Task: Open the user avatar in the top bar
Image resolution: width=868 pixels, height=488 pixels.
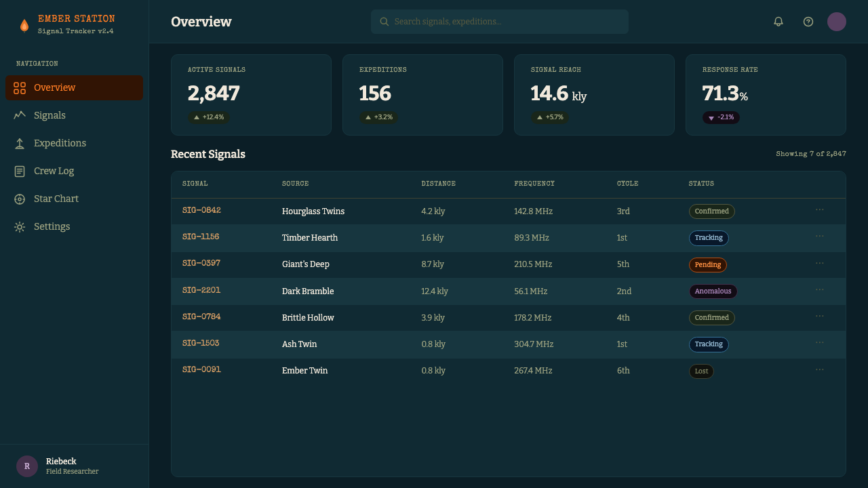Action: pos(837,22)
